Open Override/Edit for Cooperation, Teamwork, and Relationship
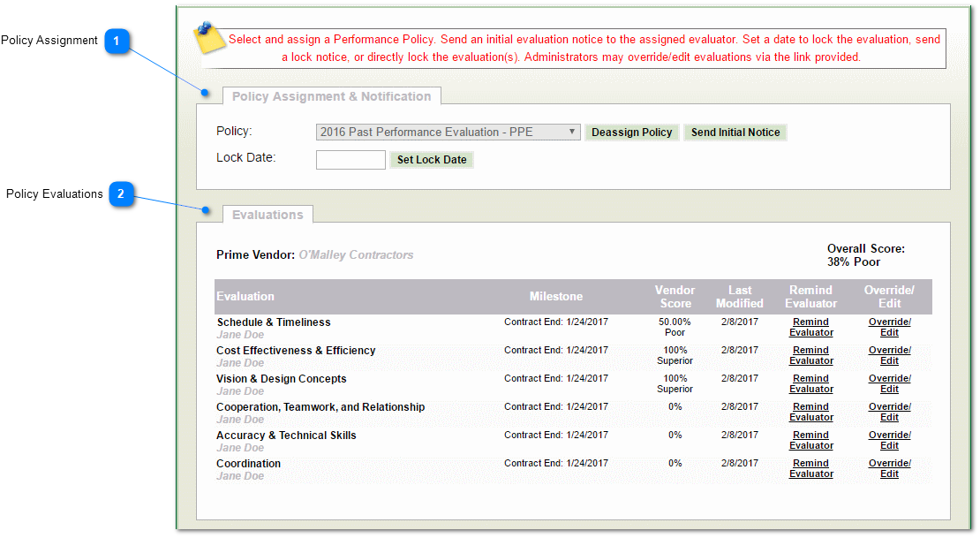The height and width of the screenshot is (538, 980). tap(889, 413)
